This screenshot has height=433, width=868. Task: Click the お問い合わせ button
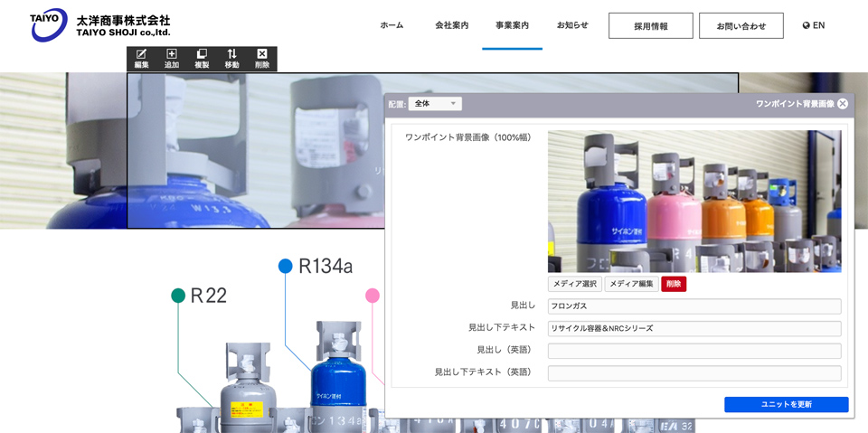(741, 26)
